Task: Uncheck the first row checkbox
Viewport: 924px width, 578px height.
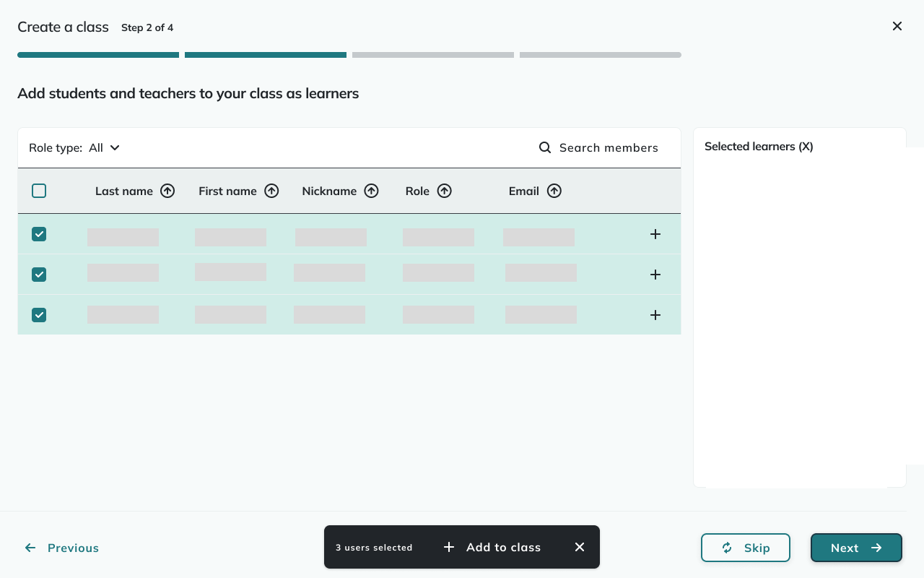Action: click(39, 234)
